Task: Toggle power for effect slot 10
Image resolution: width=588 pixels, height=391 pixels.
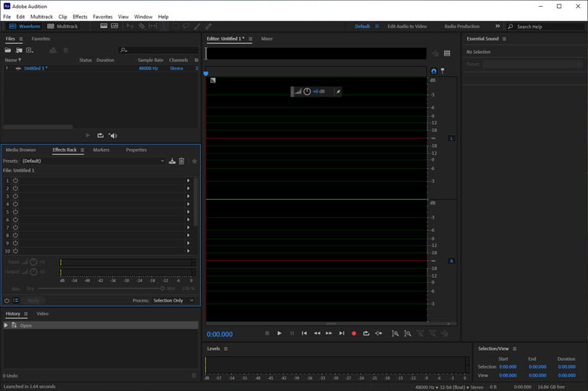Action: tap(16, 251)
